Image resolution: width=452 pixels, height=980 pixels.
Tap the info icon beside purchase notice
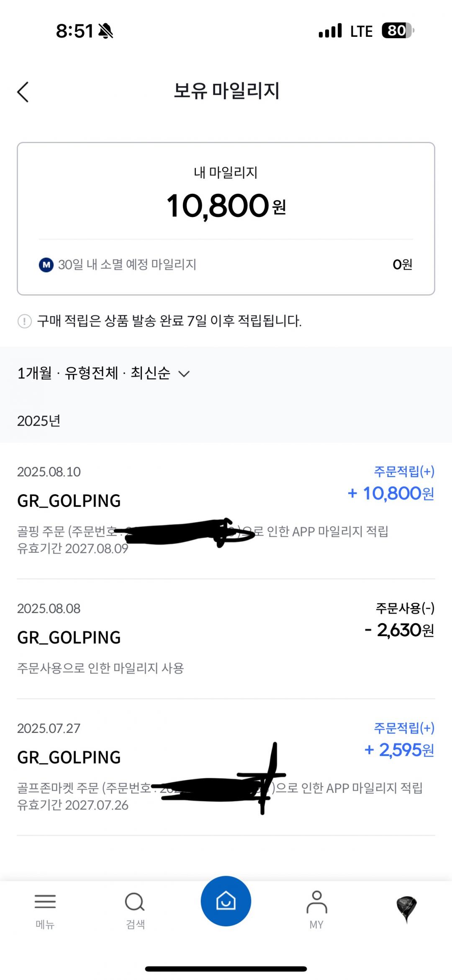(25, 322)
